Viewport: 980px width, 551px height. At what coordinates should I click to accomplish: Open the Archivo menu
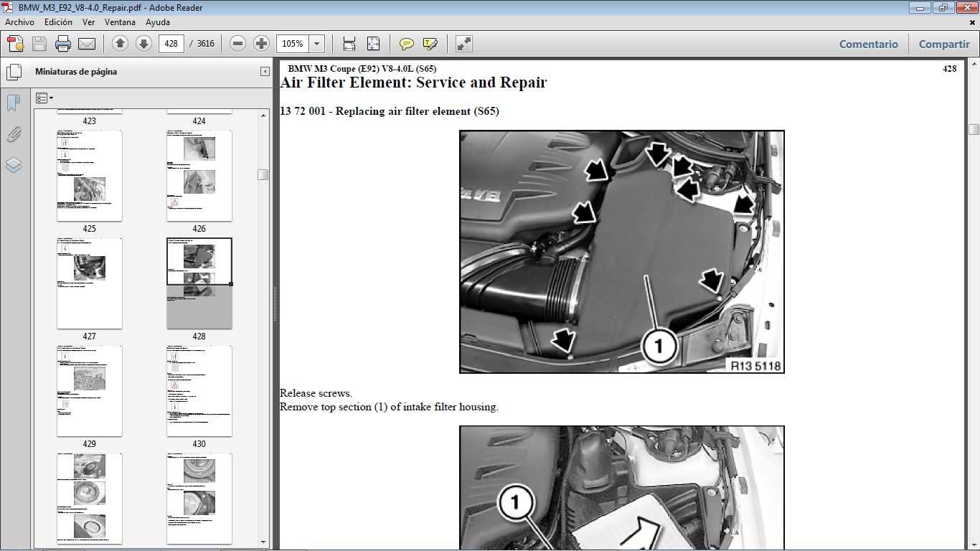pyautogui.click(x=19, y=22)
